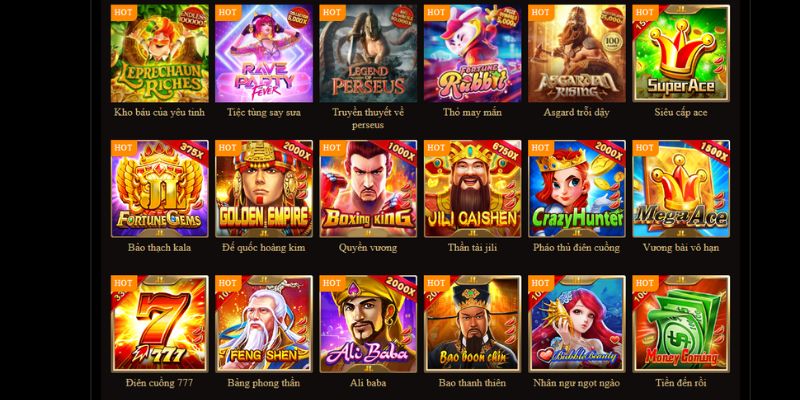Launch the Crazy Hunter game
Image resolution: width=800 pixels, height=400 pixels.
577,189
